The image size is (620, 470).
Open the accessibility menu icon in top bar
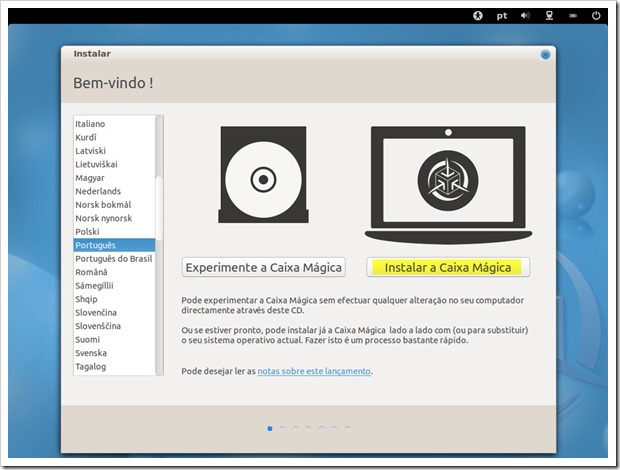[x=478, y=16]
